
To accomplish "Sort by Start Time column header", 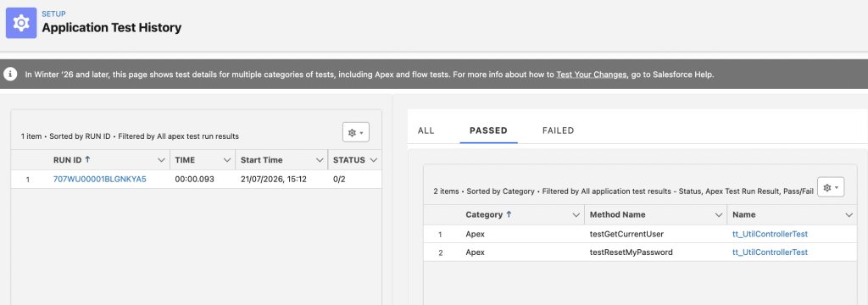I will tap(261, 160).
